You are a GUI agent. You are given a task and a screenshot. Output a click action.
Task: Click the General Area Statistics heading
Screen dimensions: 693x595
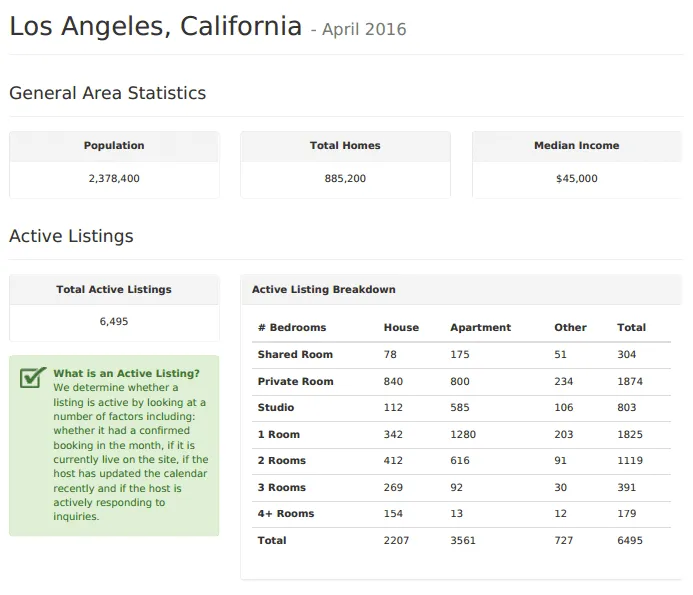coord(107,93)
